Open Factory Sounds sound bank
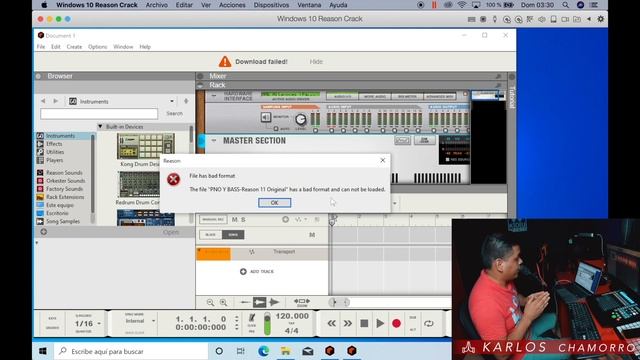 click(64, 189)
